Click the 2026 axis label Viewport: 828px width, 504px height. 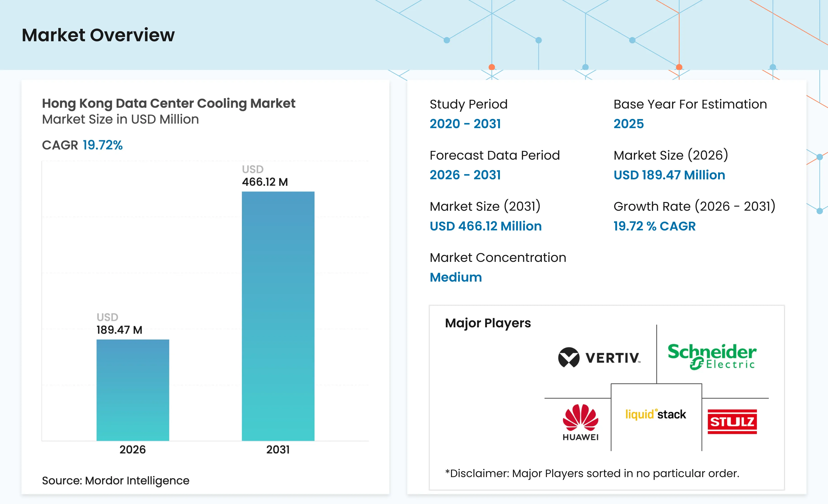[x=133, y=450]
